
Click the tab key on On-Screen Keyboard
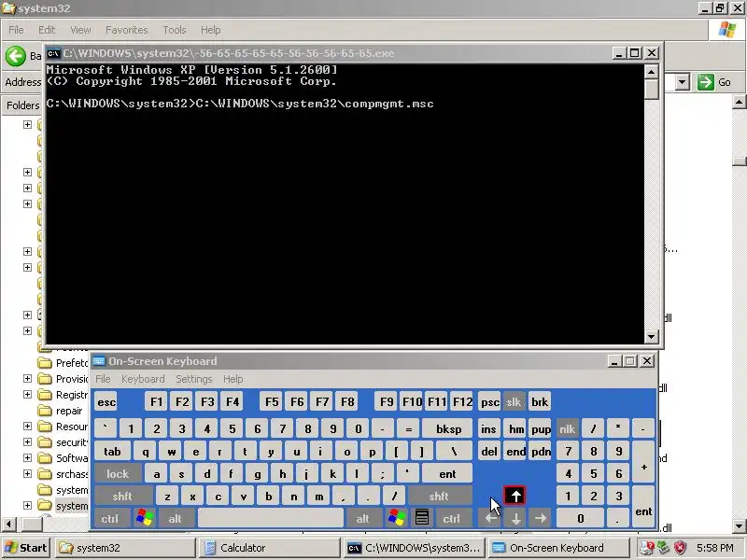pyautogui.click(x=112, y=452)
